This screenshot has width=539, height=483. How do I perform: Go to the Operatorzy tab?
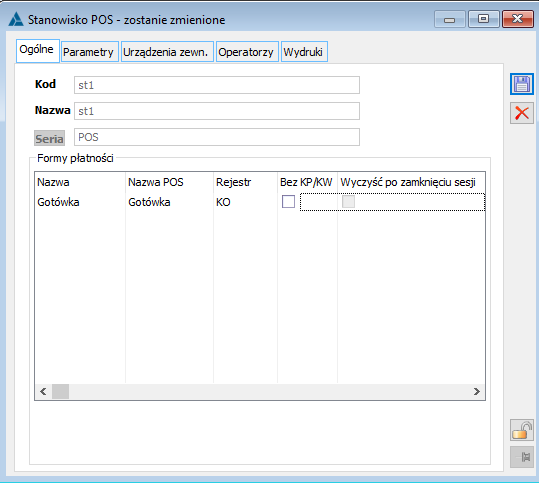pos(247,52)
